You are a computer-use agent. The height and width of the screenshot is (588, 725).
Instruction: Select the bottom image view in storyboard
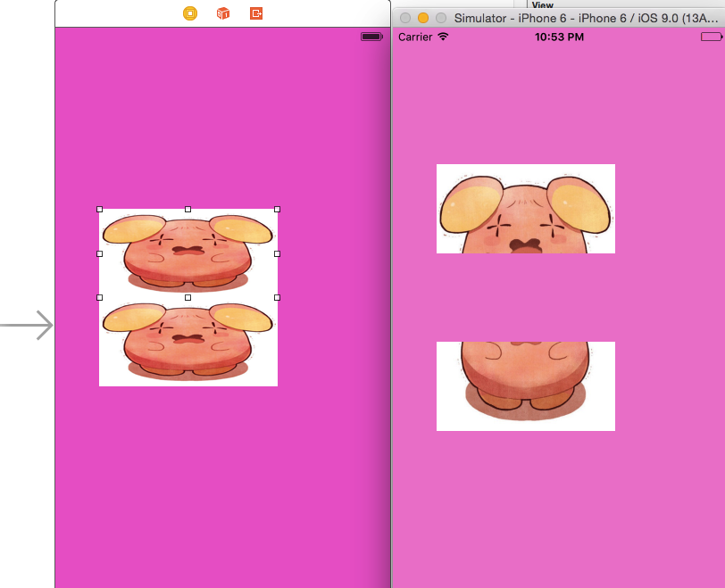tap(188, 342)
